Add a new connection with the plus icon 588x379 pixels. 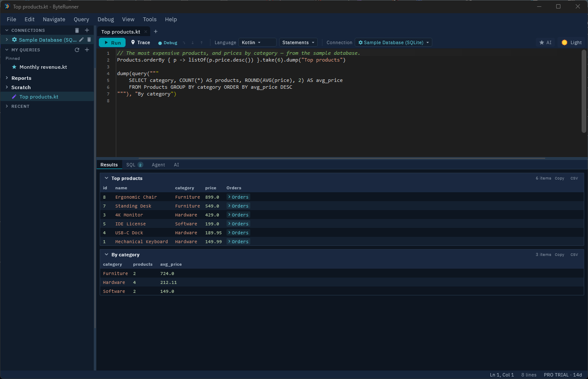pos(87,30)
